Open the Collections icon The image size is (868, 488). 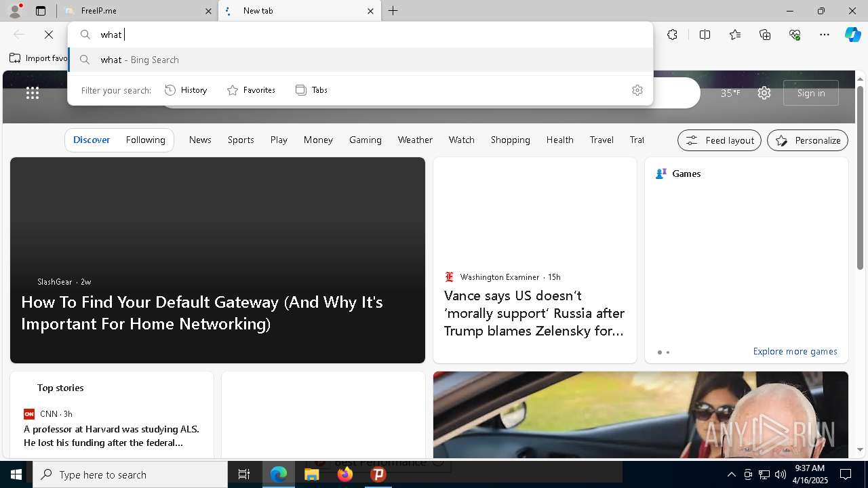pyautogui.click(x=765, y=35)
